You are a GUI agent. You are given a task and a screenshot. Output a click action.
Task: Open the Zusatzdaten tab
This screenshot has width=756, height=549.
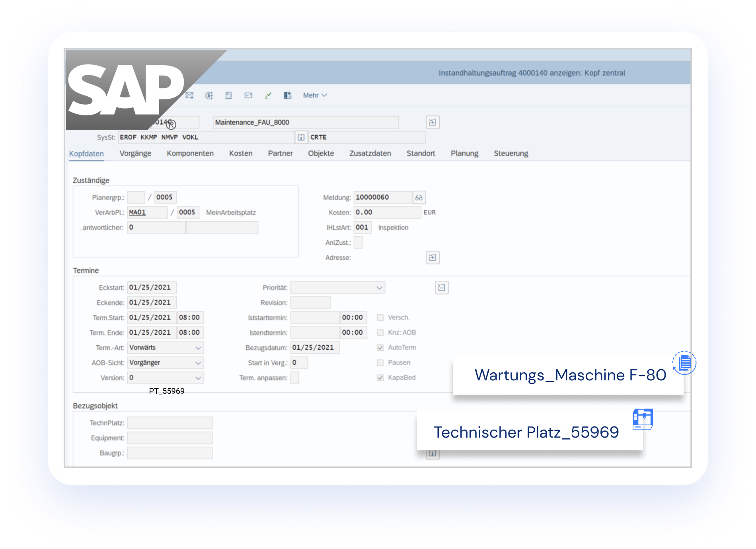coord(370,154)
